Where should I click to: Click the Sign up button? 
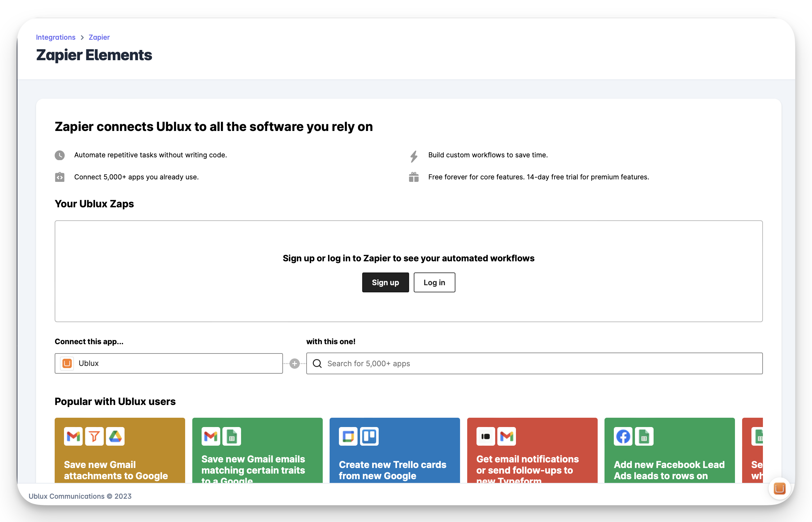[x=385, y=282]
